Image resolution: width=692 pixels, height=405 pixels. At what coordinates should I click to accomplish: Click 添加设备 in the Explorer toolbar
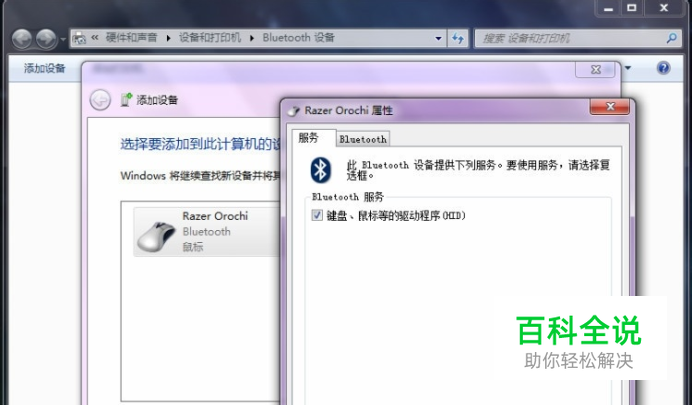(x=45, y=68)
